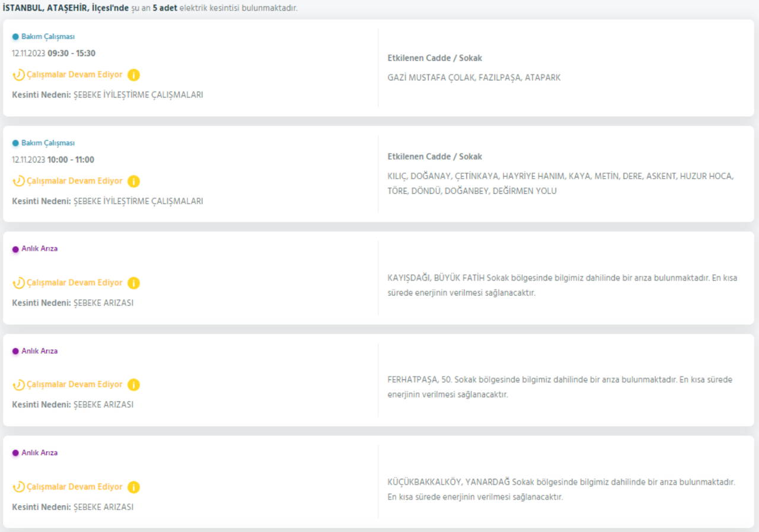
Task: Click the "Anlık Arıza" label on the FERHATPAŞA card
Action: 39,351
